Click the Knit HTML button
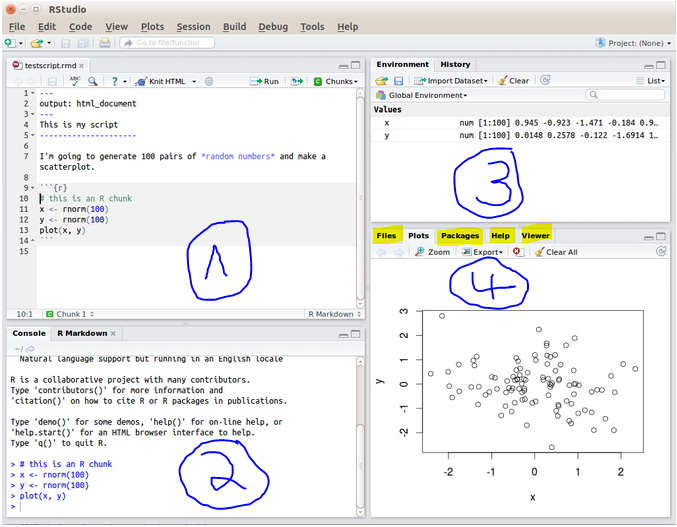 [162, 81]
